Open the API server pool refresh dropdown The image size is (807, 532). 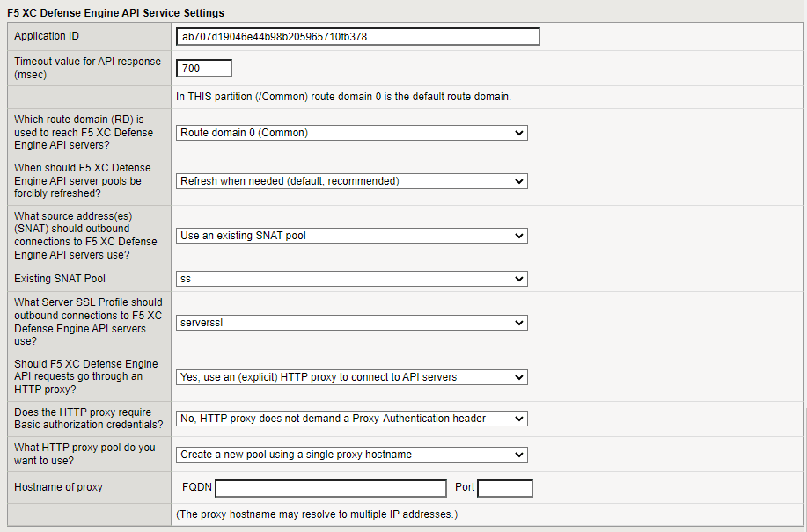pyautogui.click(x=351, y=180)
